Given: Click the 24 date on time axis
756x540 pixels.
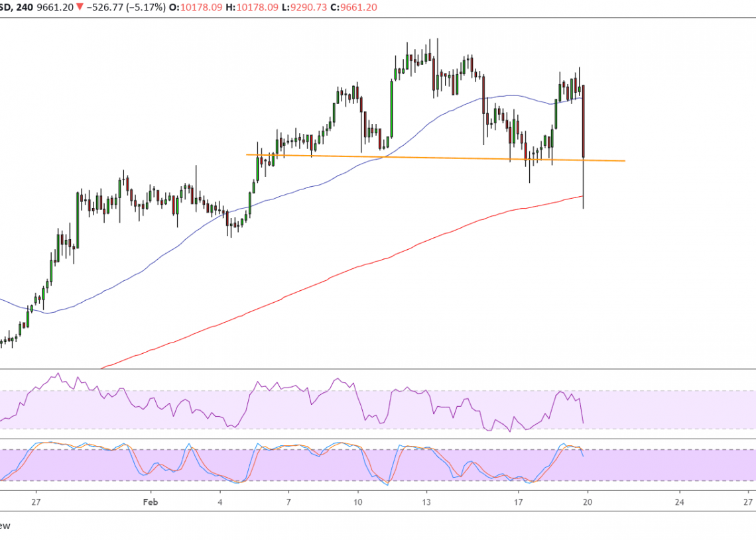Looking at the screenshot, I should [679, 501].
